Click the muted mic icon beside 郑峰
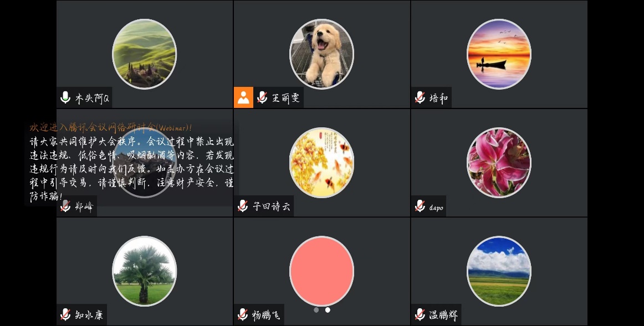The height and width of the screenshot is (326, 644). (65, 206)
